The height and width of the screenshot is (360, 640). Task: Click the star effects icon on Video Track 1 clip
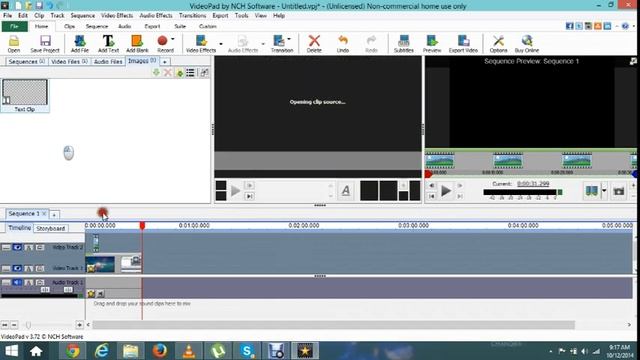91,269
